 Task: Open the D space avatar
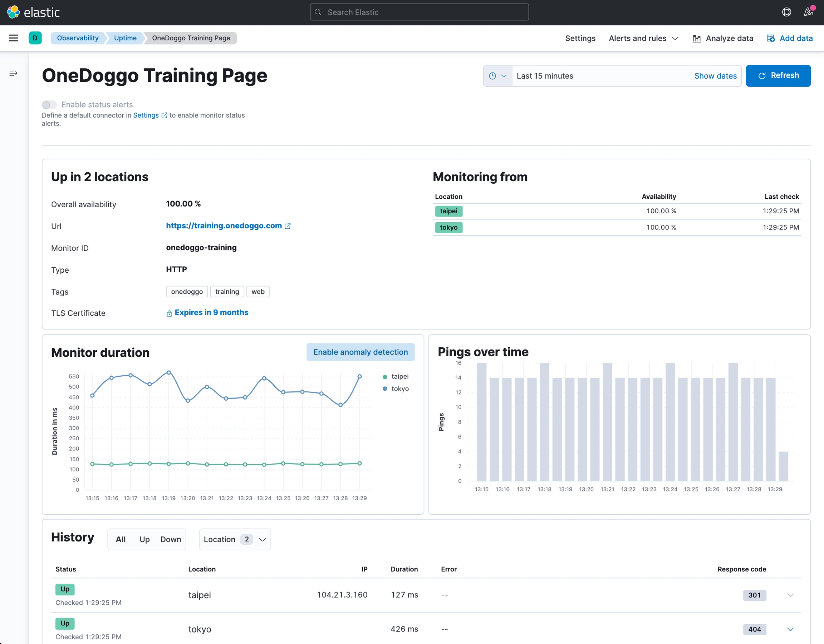coord(35,38)
